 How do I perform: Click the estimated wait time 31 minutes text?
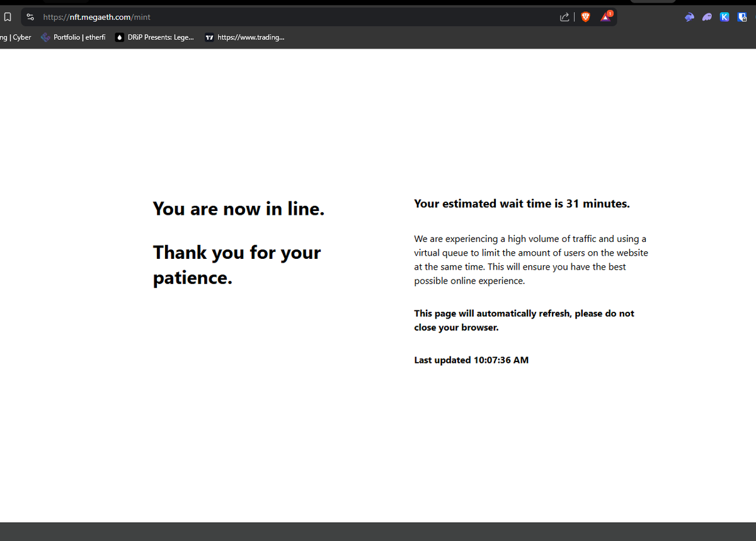[x=522, y=203]
